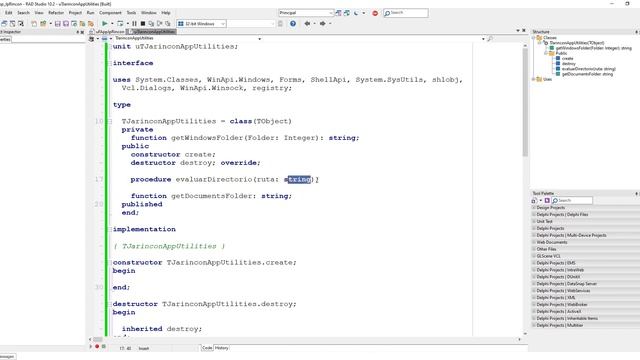Expand Design Projects palette category
The image size is (640, 360).
(534, 208)
